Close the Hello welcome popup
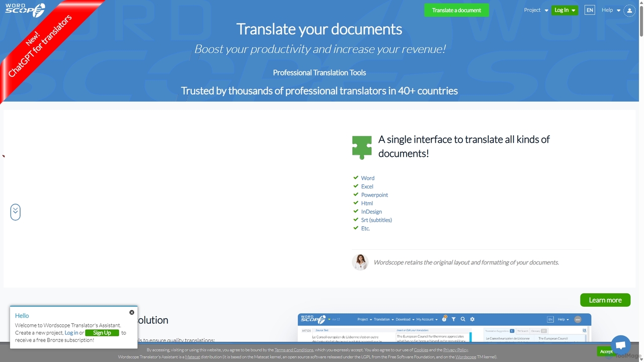Image resolution: width=644 pixels, height=362 pixels. 132,312
